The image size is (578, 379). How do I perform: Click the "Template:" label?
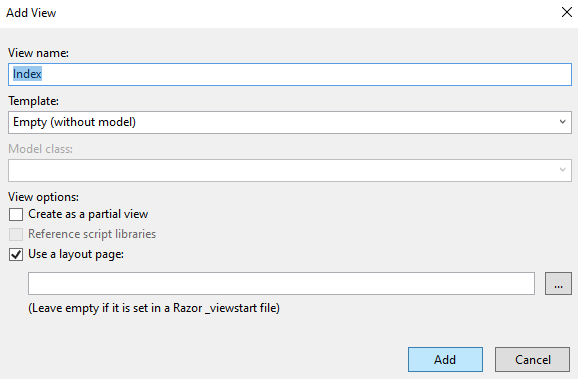click(34, 101)
